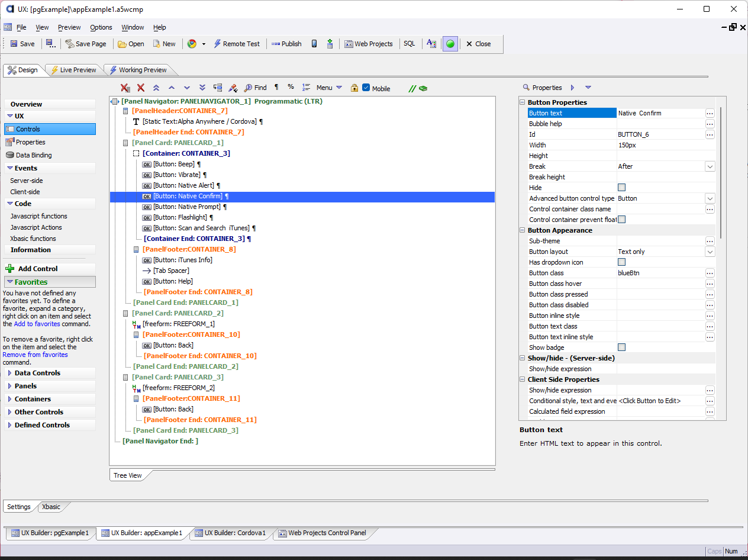Collapse the Button Properties section

pyautogui.click(x=523, y=102)
